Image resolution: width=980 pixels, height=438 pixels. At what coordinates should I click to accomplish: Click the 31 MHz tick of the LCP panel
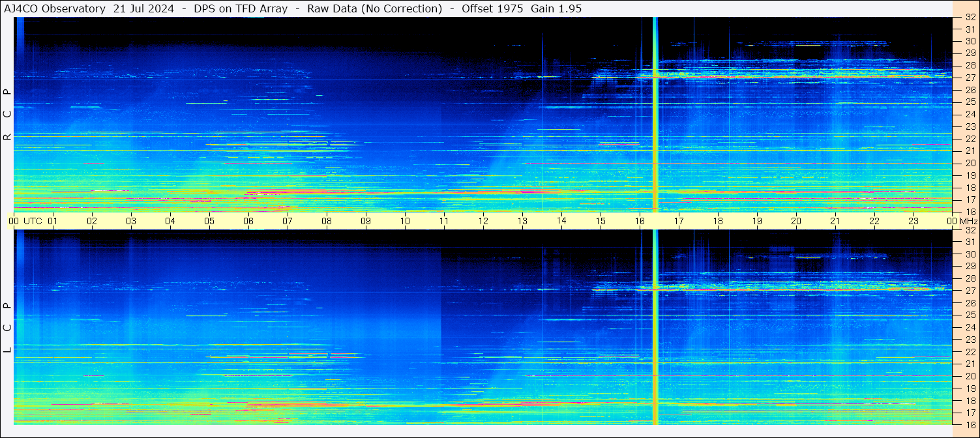pyautogui.click(x=970, y=242)
